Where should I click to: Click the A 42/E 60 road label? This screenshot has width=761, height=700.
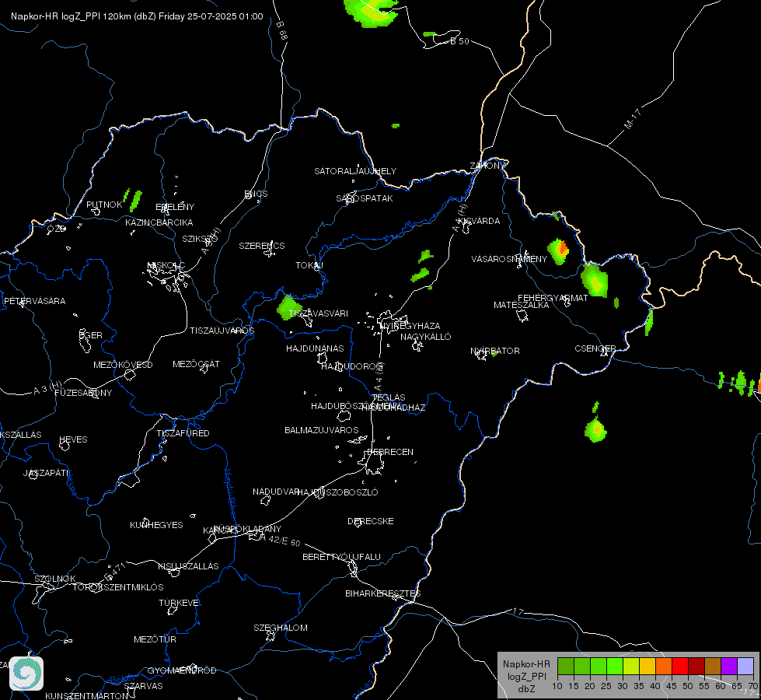coord(280,541)
